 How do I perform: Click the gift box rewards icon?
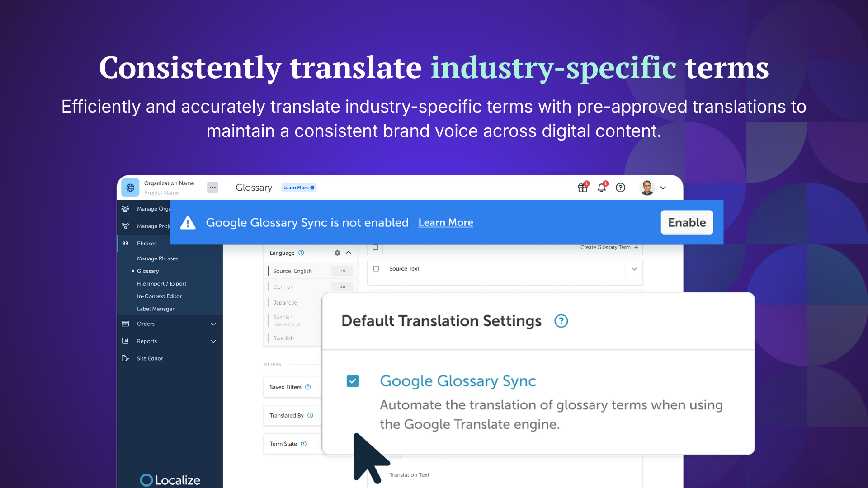click(583, 188)
